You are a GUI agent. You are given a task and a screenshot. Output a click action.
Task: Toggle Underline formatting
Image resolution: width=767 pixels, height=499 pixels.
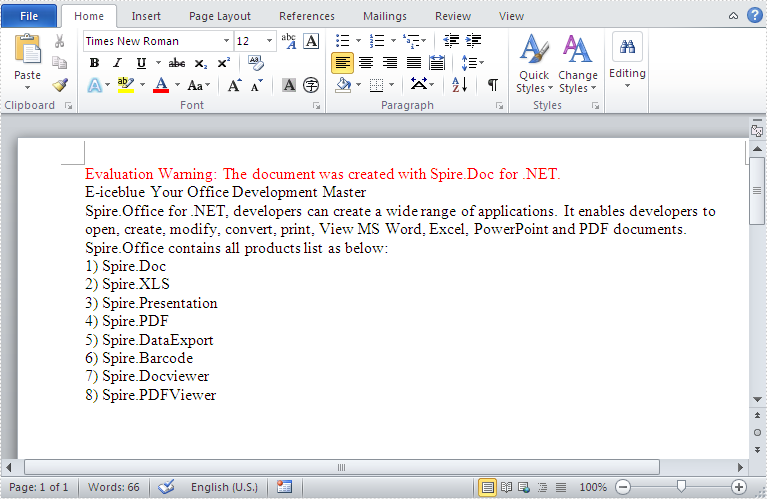141,63
